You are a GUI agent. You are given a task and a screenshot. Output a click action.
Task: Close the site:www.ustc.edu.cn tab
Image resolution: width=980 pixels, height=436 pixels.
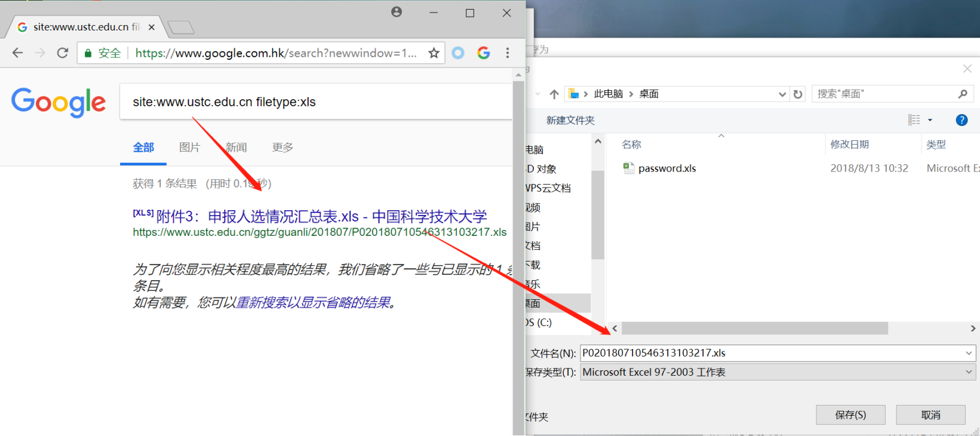[x=152, y=27]
